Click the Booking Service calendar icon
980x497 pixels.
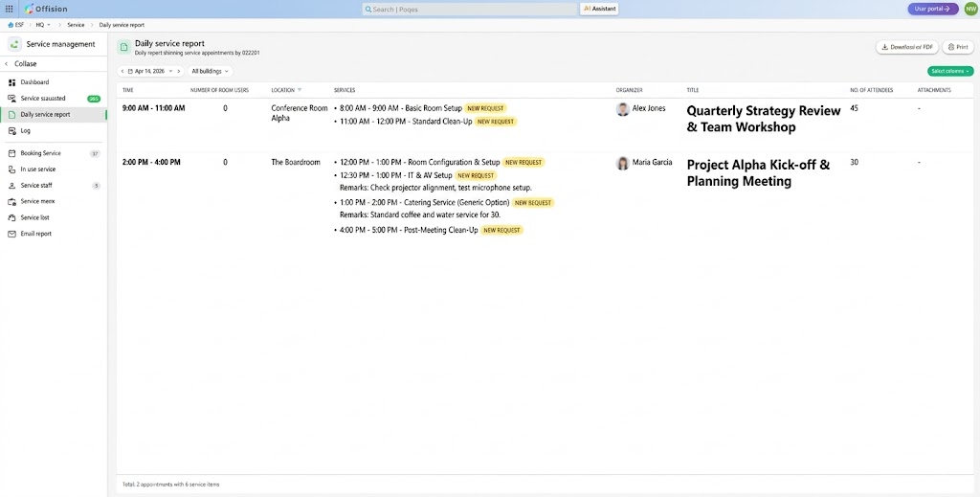pyautogui.click(x=12, y=153)
